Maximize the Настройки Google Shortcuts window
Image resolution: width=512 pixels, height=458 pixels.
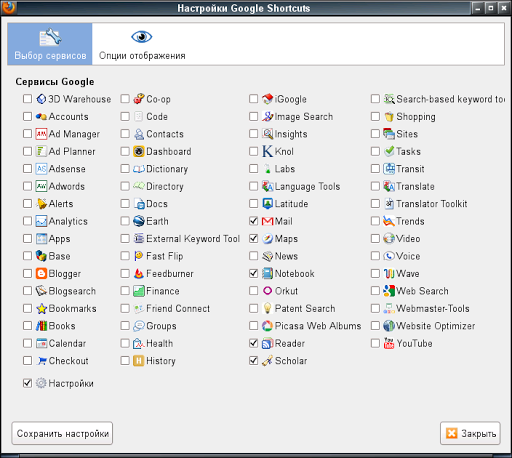point(490,8)
